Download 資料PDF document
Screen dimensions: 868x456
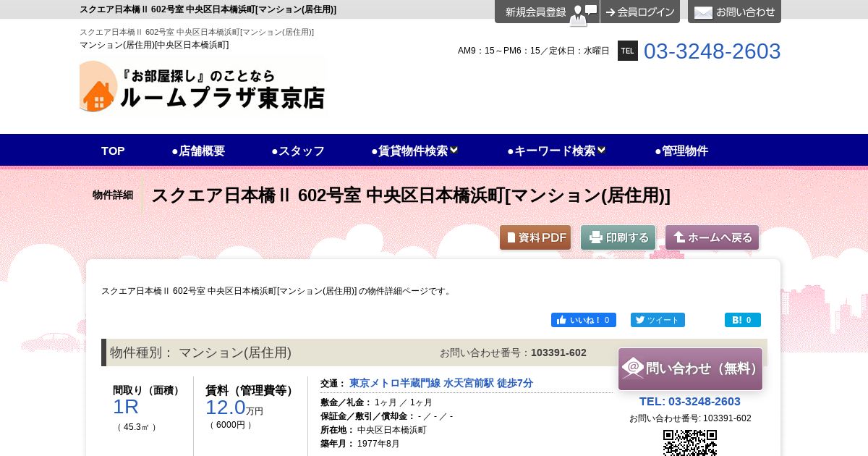pyautogui.click(x=535, y=237)
